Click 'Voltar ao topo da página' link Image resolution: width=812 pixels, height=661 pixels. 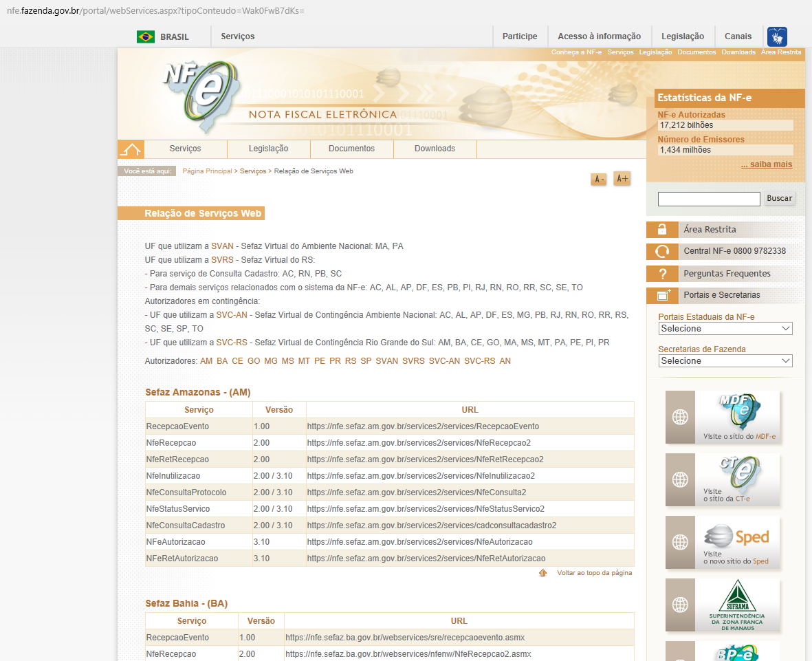pos(595,573)
